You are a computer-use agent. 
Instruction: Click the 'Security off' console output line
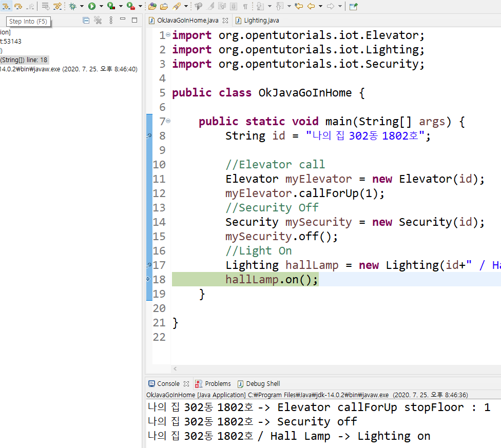pos(253,421)
